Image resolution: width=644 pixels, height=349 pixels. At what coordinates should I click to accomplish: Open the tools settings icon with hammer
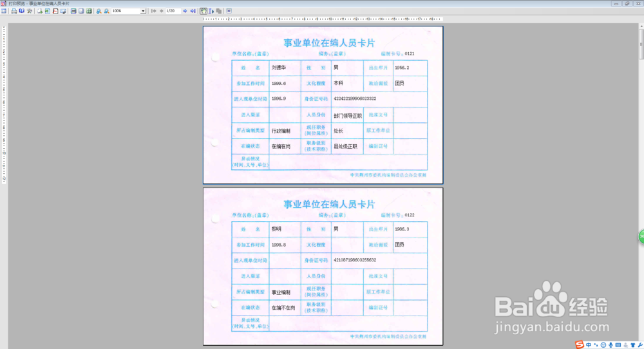[x=30, y=11]
